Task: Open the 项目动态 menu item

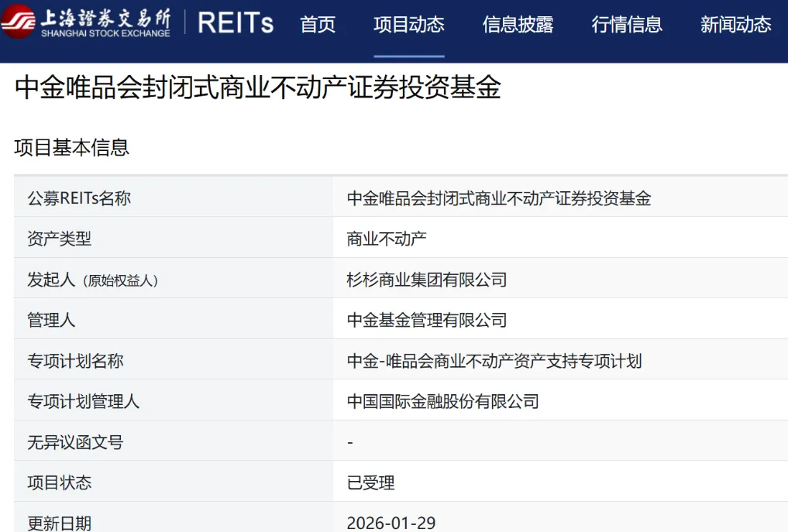Action: pos(409,24)
